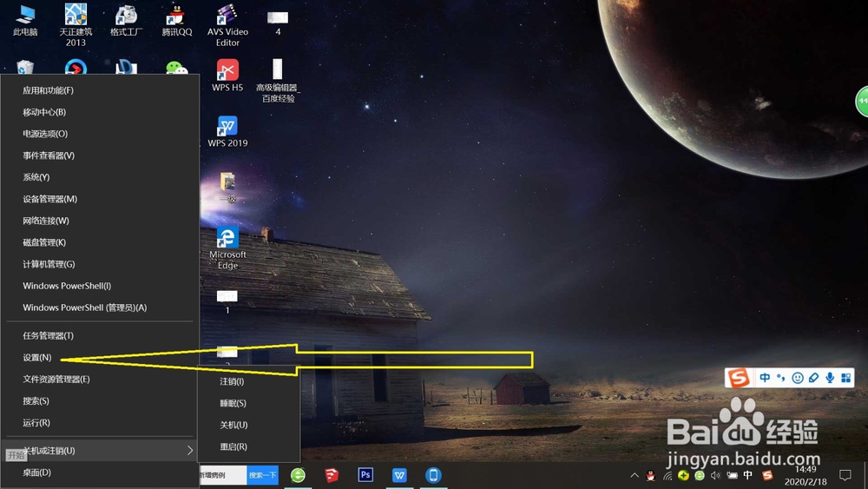Viewport: 868px width, 489px height.
Task: Expand the 关机或注销(U) submenu arrow
Action: [190, 450]
